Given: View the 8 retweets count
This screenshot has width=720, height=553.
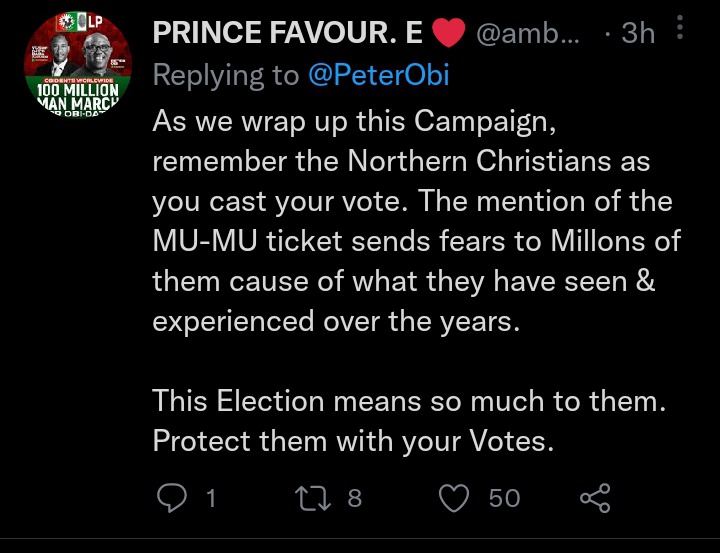Looking at the screenshot, I should pyautogui.click(x=354, y=498).
